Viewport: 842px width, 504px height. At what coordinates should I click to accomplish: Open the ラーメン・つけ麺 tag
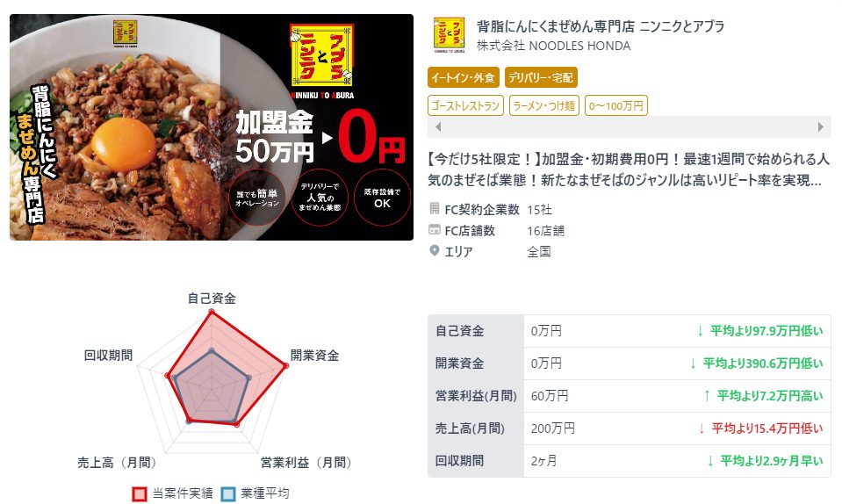[x=544, y=105]
